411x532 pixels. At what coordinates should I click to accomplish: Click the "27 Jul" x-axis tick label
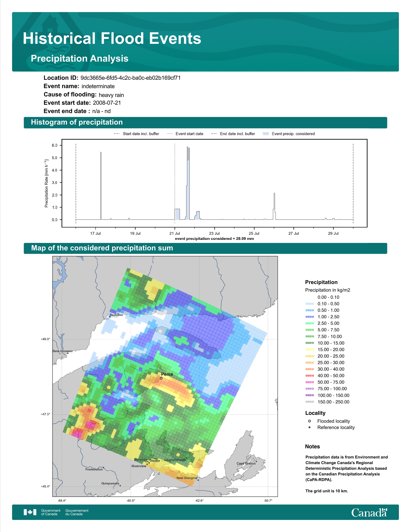(294, 233)
